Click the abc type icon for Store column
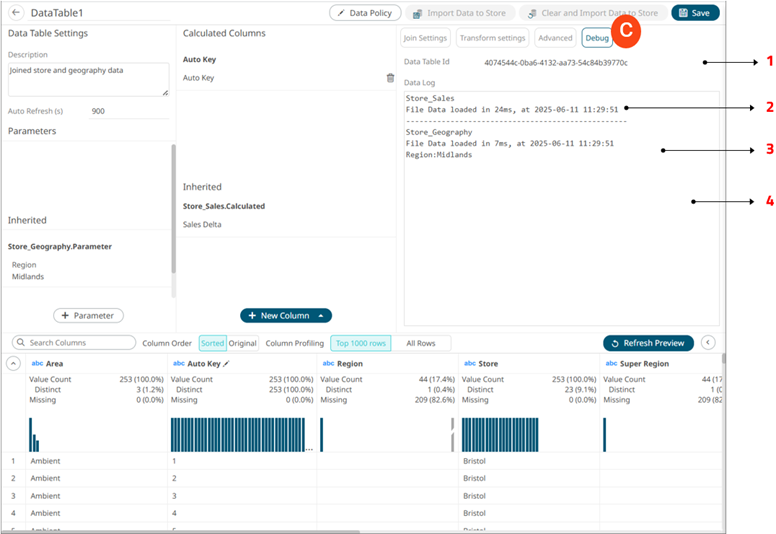 tap(469, 364)
